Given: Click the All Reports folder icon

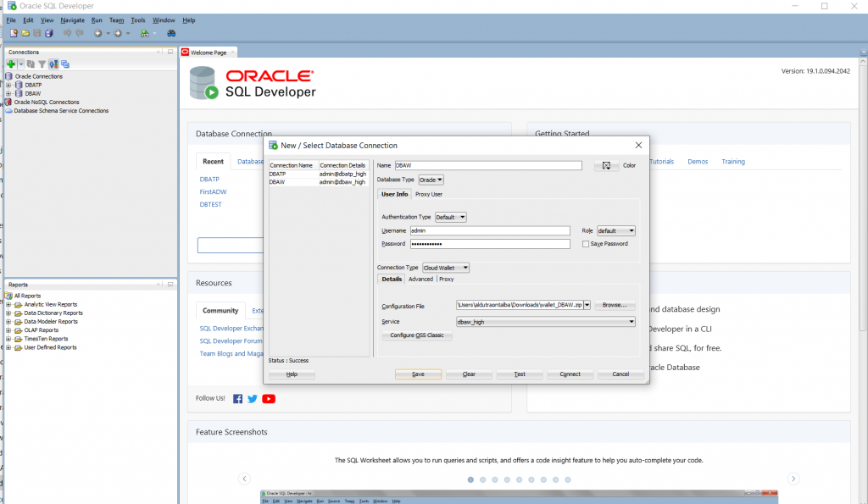Looking at the screenshot, I should click(8, 296).
